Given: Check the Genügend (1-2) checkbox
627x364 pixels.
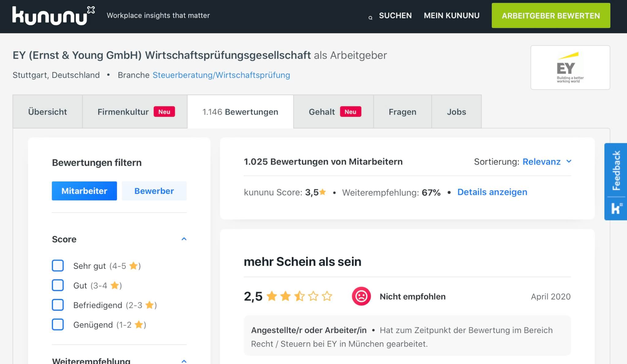Looking at the screenshot, I should 58,324.
